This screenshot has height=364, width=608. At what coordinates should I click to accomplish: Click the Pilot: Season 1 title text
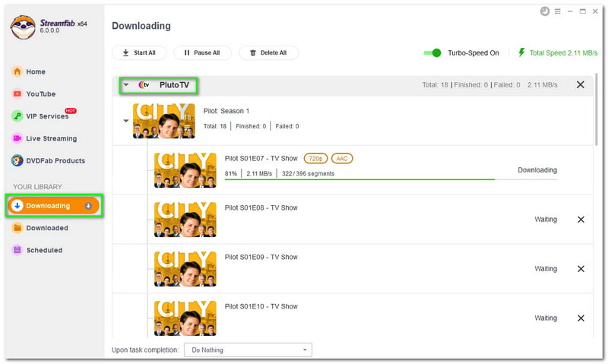[x=226, y=111]
